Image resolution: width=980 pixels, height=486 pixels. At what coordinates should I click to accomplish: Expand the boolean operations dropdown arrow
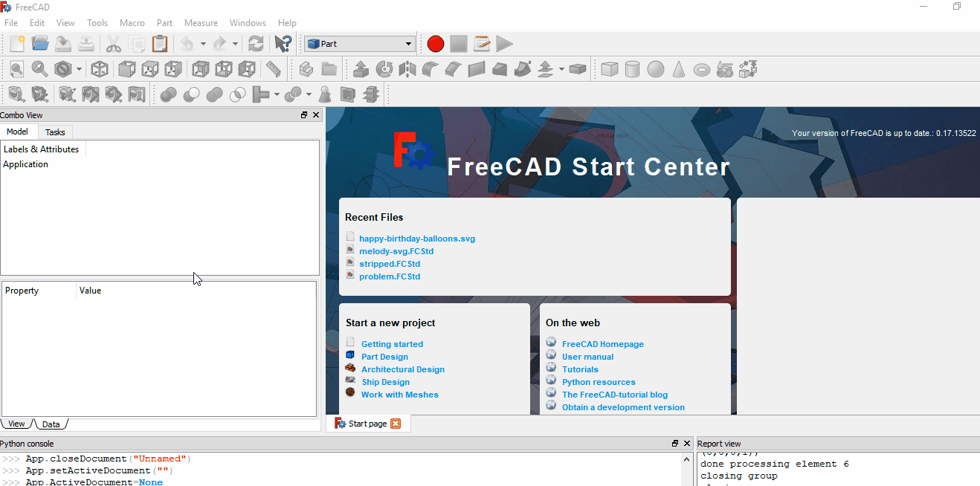(308, 94)
